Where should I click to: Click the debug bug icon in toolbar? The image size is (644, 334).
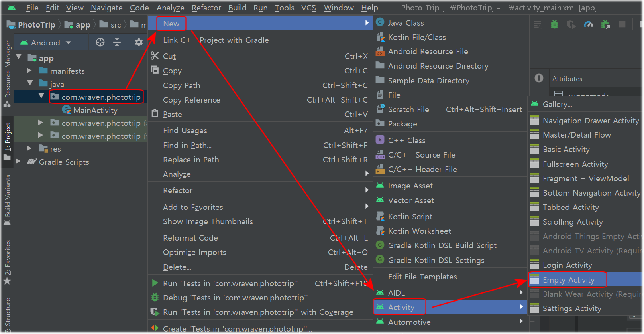(554, 25)
